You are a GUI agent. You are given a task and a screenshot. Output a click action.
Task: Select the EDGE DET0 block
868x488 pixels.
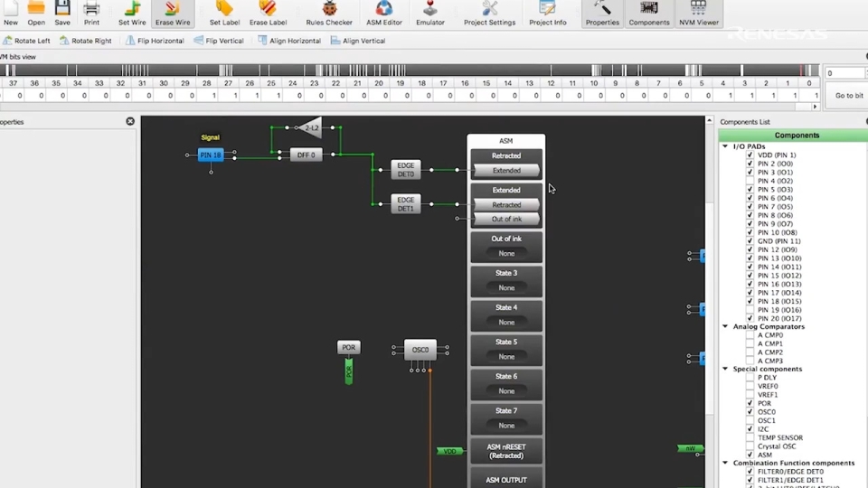pyautogui.click(x=405, y=170)
